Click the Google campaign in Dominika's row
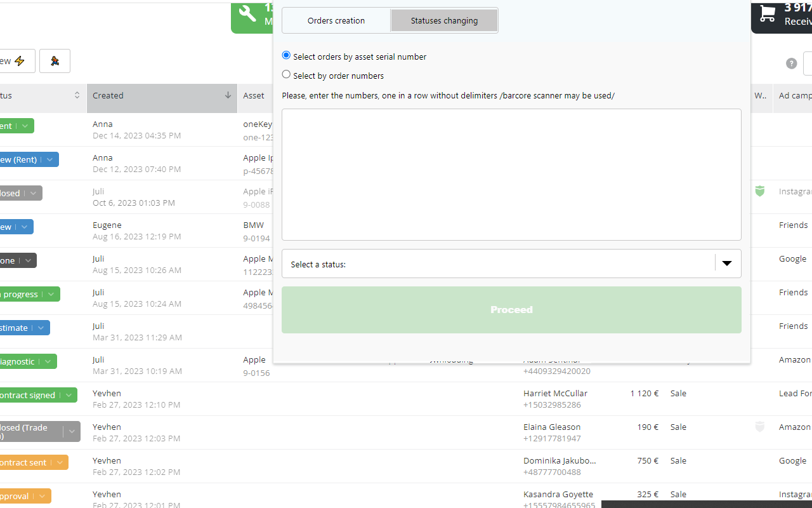 [792, 460]
